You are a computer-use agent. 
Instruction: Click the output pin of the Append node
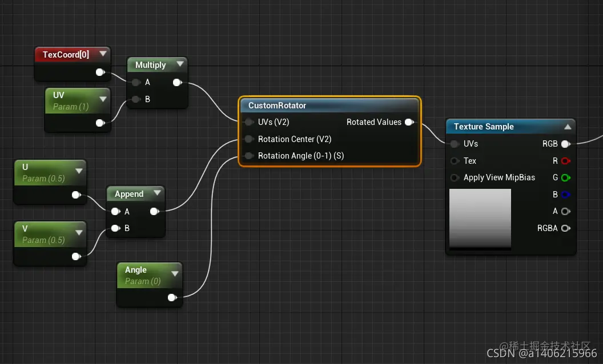coord(154,211)
